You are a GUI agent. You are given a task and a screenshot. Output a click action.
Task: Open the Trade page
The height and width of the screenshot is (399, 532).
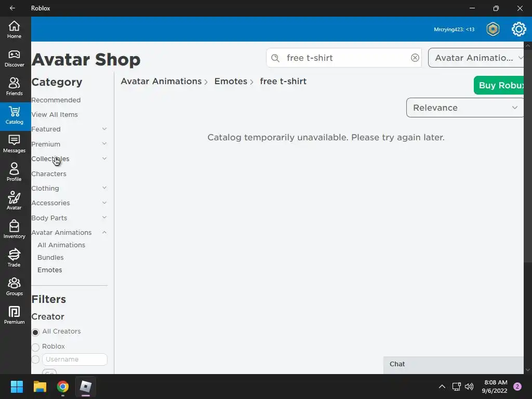point(14,259)
